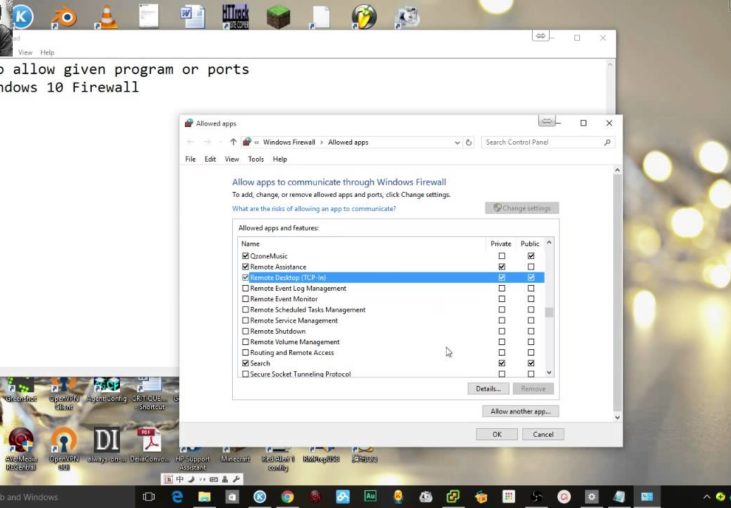This screenshot has width=731, height=508.
Task: Click the Edge browser taskbar icon
Action: pyautogui.click(x=178, y=496)
